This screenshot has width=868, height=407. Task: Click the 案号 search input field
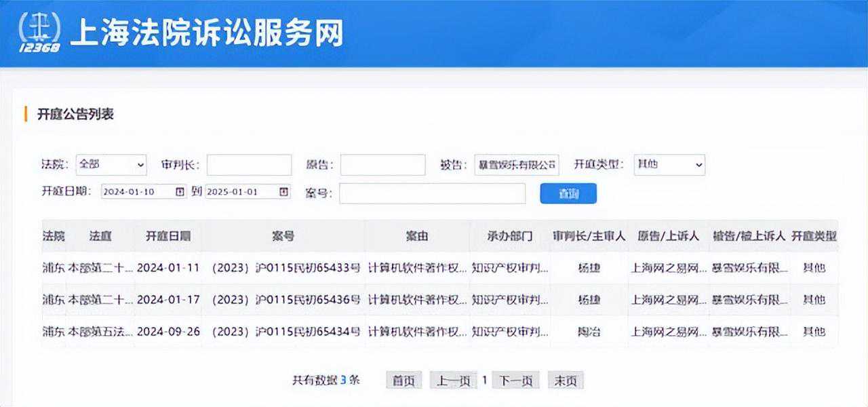point(432,193)
